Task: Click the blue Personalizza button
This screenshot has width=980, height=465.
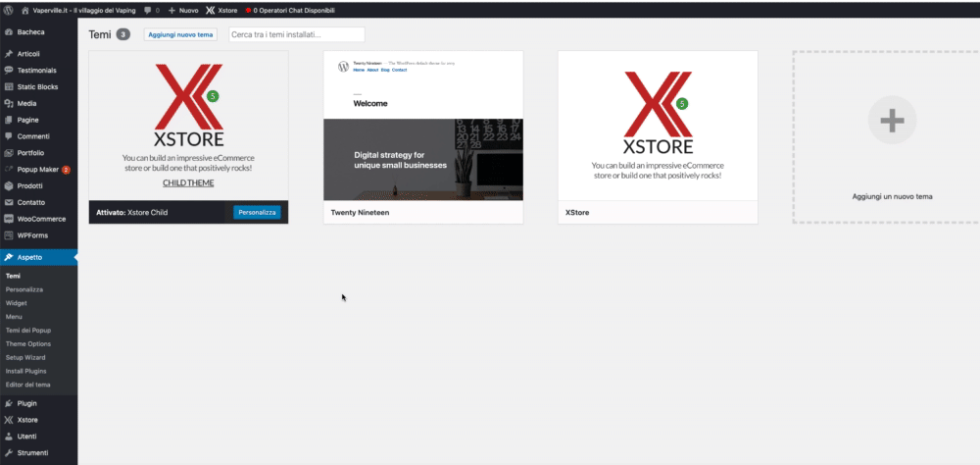Action: 257,213
